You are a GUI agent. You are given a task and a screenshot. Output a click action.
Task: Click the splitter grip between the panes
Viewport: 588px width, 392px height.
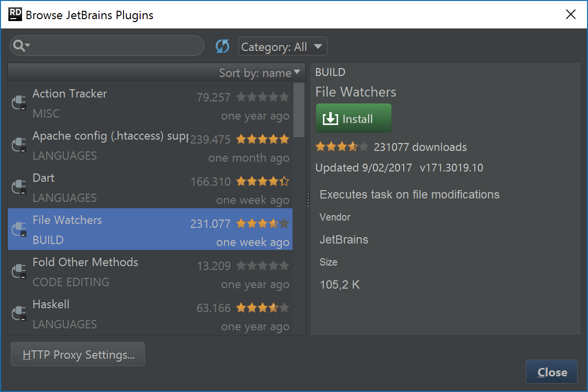click(308, 198)
